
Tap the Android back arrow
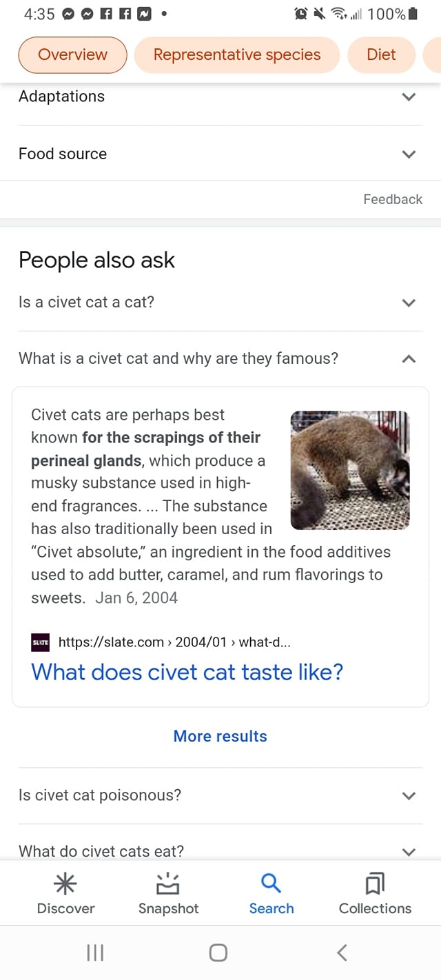coord(342,952)
